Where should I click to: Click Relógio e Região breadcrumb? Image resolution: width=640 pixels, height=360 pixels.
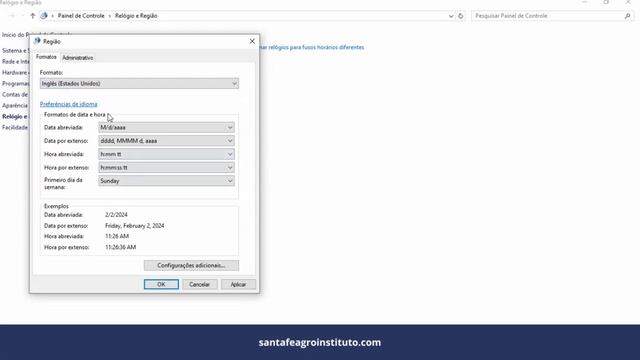136,16
